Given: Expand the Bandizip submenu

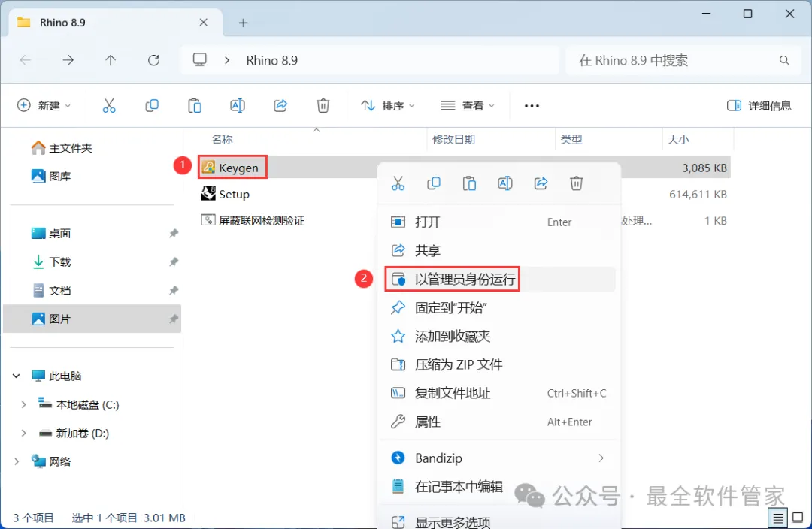Looking at the screenshot, I should click(601, 458).
